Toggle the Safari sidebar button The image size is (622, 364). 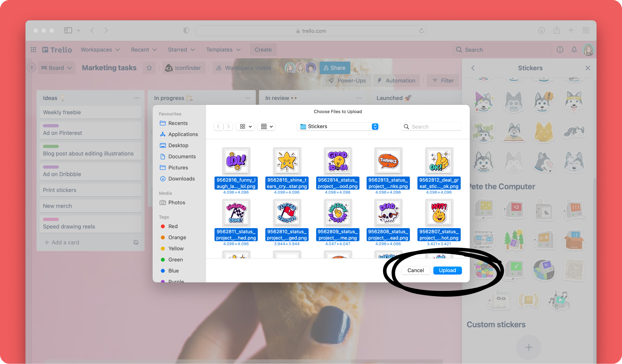point(68,30)
